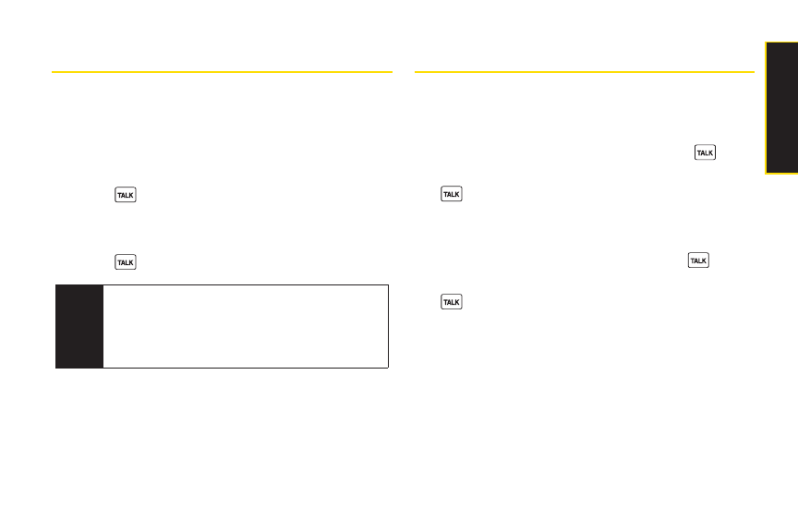
Task: Click the black label block of the note box
Action: tap(79, 326)
